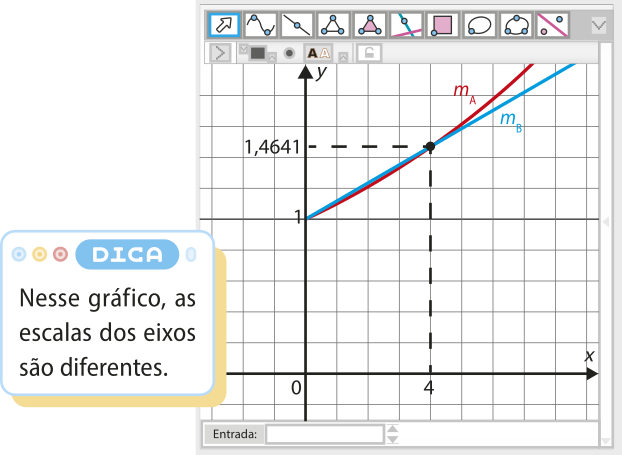Screen dimensions: 622x455
Task: Select the ellipse with one point tool
Action: tap(479, 25)
